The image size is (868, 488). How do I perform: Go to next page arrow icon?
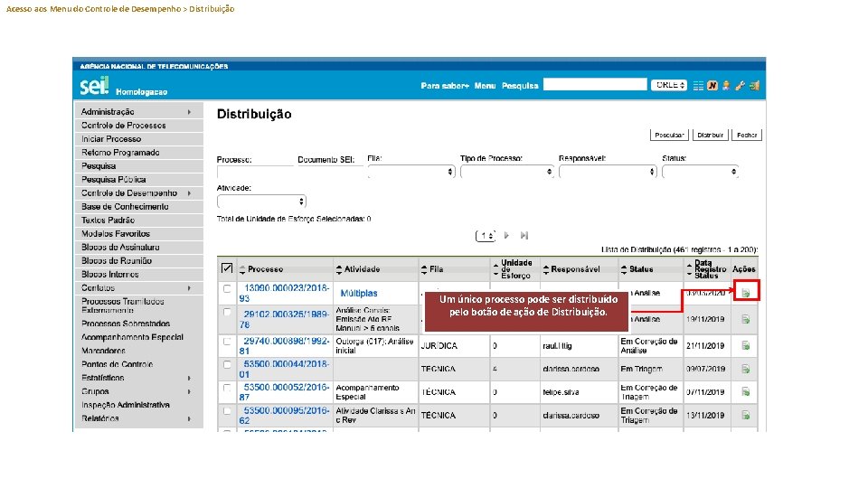(506, 236)
